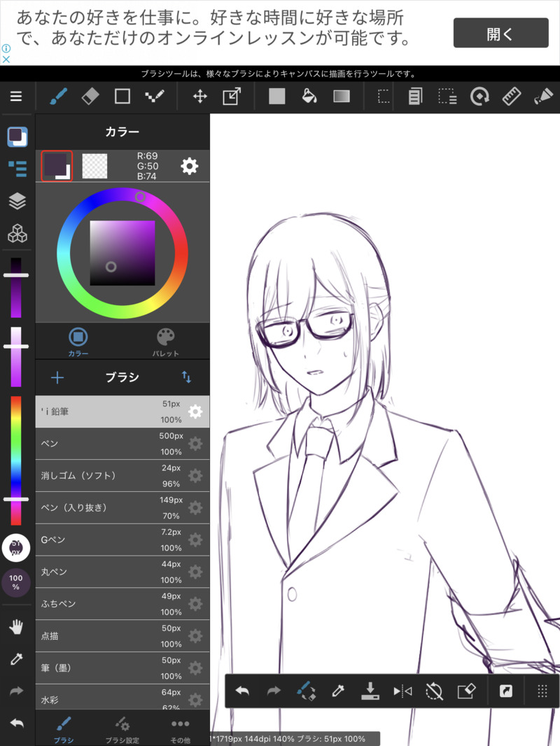
Task: Open settings gear for 丸ペン brush
Action: click(x=195, y=572)
